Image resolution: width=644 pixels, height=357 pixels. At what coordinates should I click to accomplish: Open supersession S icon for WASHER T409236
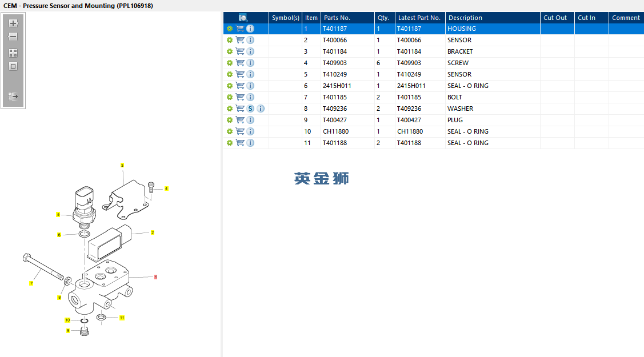(250, 109)
